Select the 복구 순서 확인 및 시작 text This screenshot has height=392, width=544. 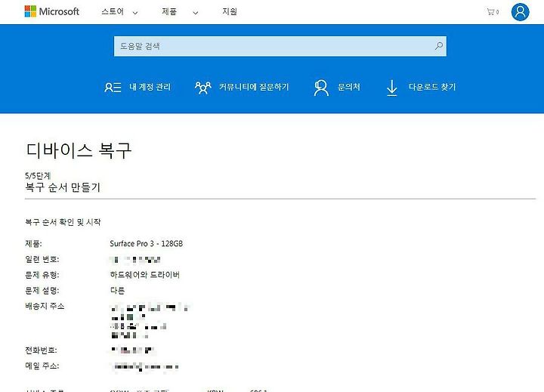coord(63,222)
